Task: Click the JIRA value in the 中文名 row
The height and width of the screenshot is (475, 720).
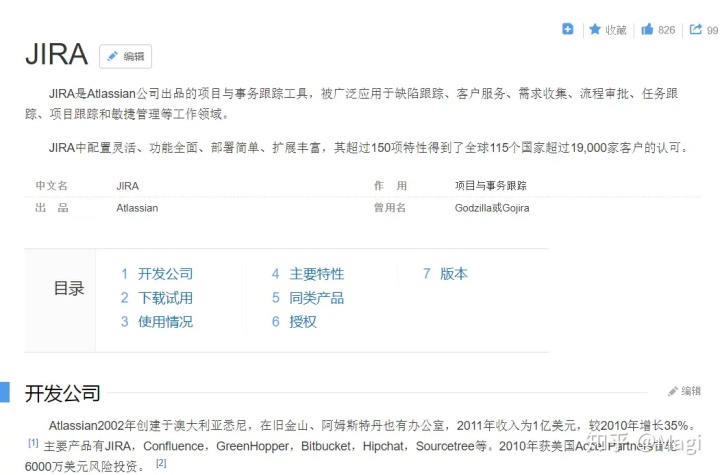Action: [128, 186]
